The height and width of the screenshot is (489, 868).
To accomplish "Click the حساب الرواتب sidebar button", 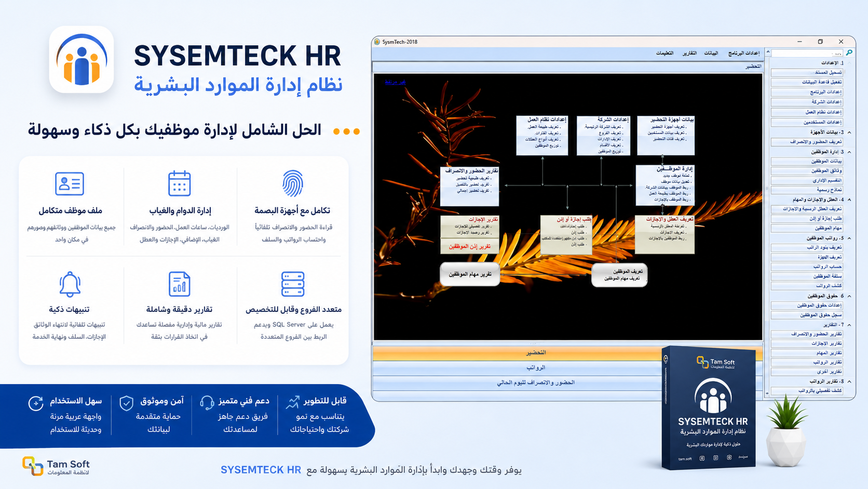I will (807, 267).
